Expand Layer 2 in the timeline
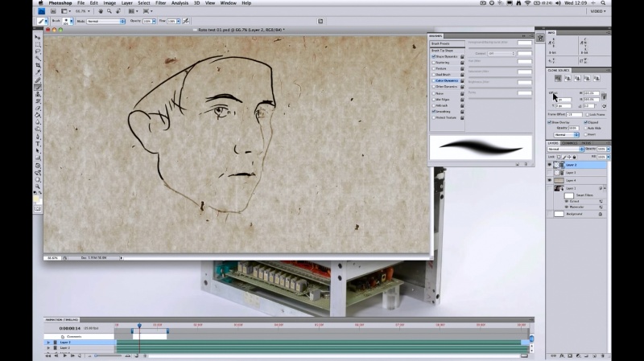This screenshot has width=644, height=361. (48, 343)
